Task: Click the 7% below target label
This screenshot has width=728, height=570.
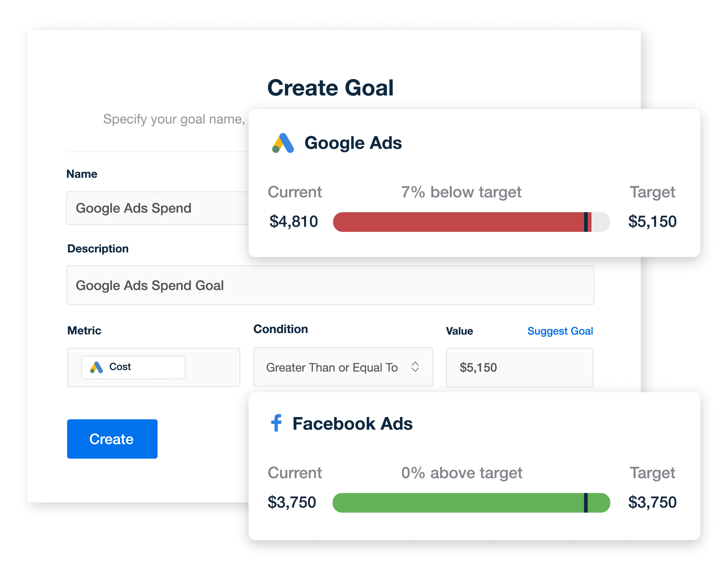Action: [461, 192]
